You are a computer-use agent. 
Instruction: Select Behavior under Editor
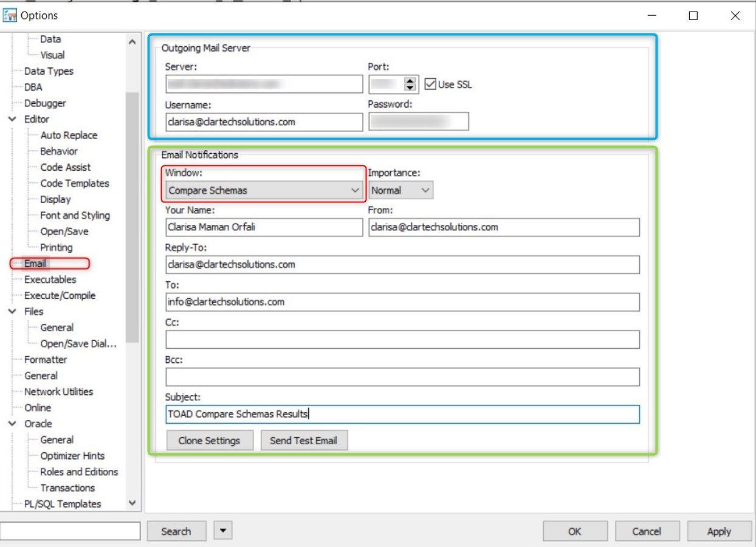59,151
